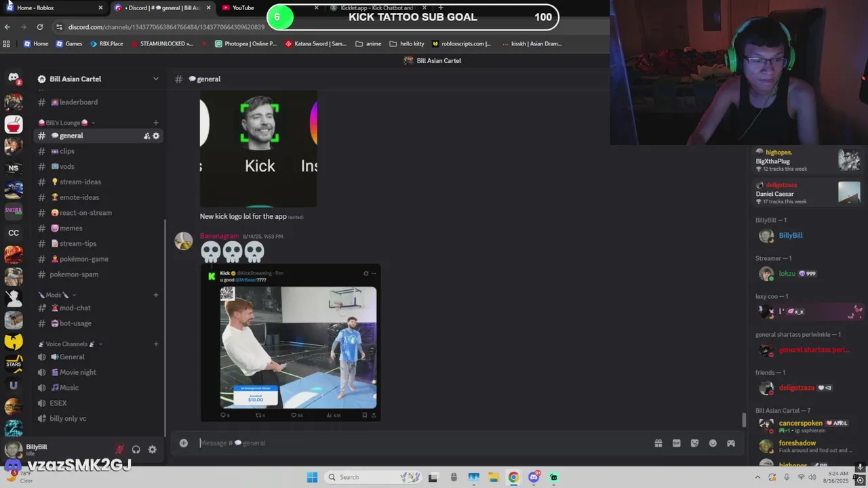This screenshot has height=488, width=868.
Task: Create channel in Mods category
Action: [x=156, y=295]
